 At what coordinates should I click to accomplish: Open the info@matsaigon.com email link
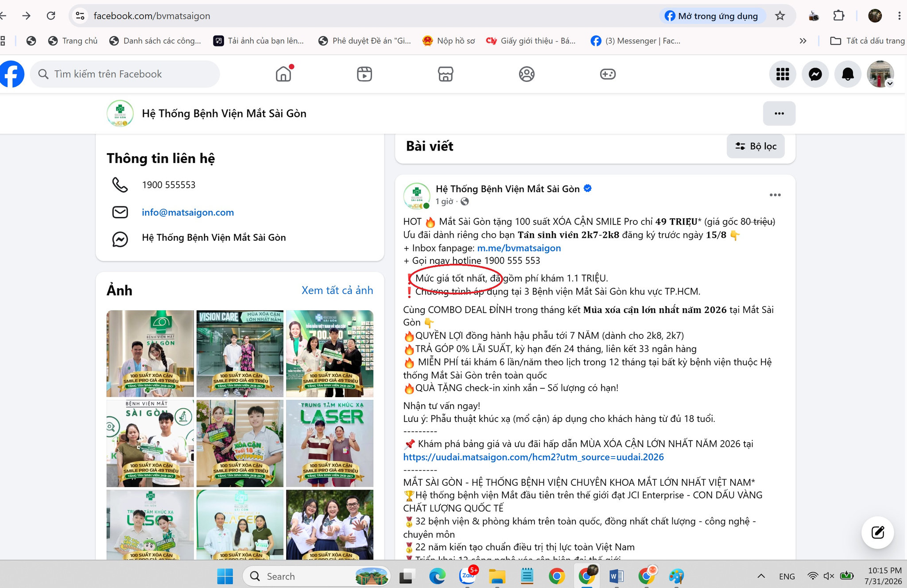[188, 213]
